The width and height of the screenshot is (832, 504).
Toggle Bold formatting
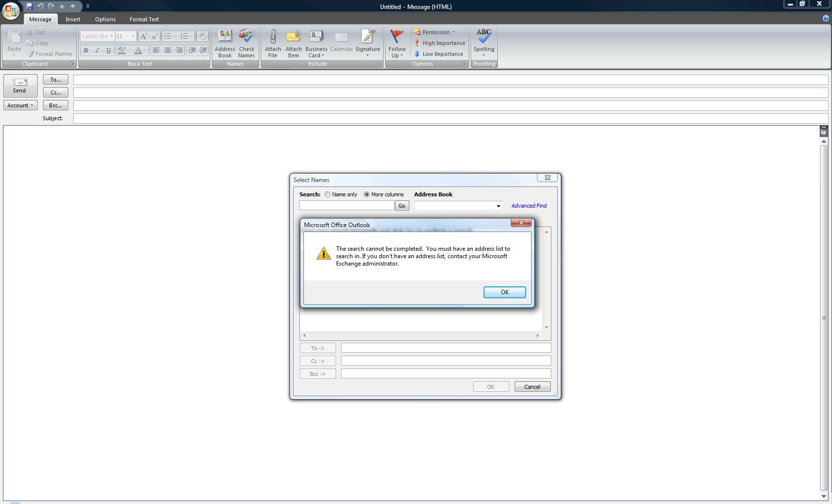[86, 50]
